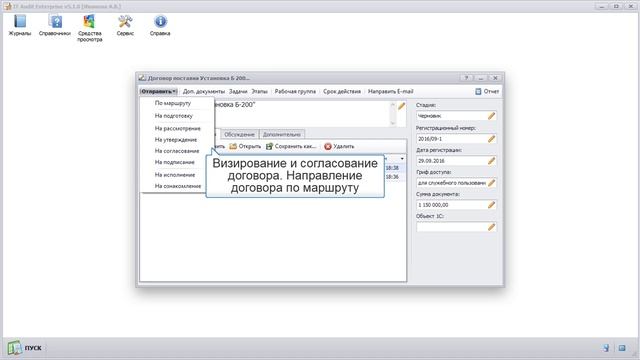Screen dimensions: 640x360
Task: Open Справочники from the main toolbar
Action: point(55,25)
